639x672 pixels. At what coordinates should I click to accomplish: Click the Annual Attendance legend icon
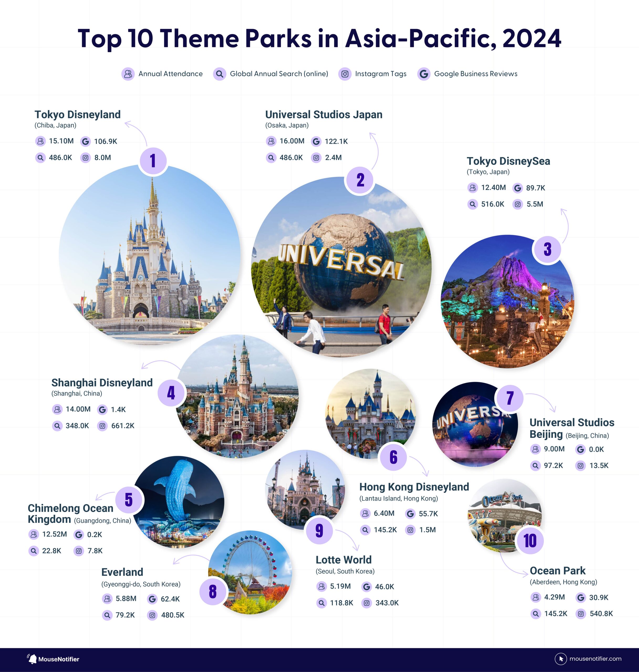[128, 74]
